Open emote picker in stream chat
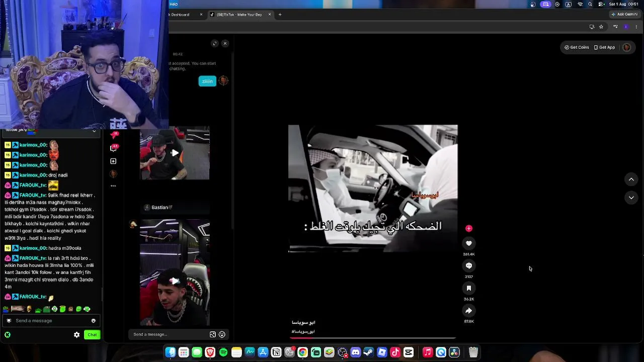This screenshot has width=644, height=362. [x=93, y=321]
